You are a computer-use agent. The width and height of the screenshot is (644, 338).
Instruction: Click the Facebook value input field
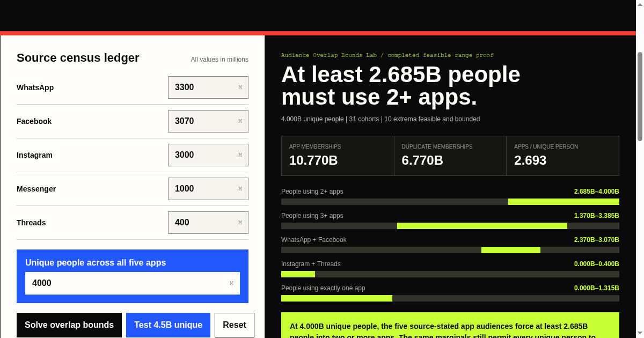208,121
